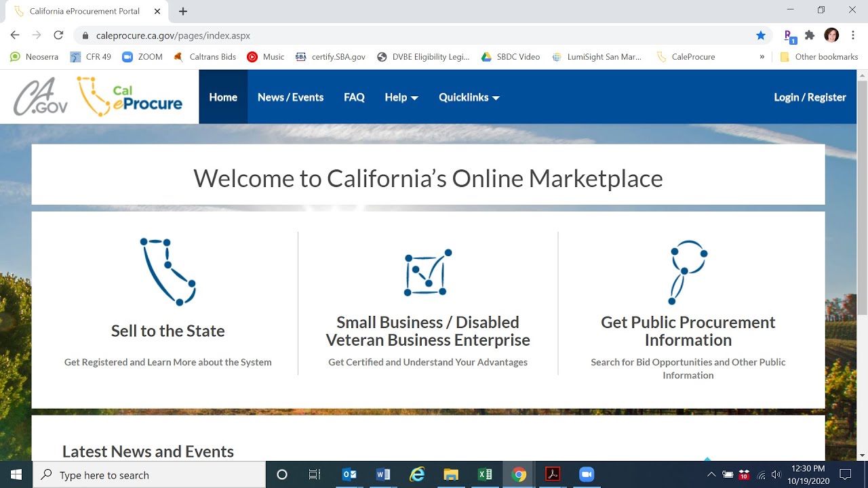
Task: Go forward in browser history
Action: [x=37, y=35]
